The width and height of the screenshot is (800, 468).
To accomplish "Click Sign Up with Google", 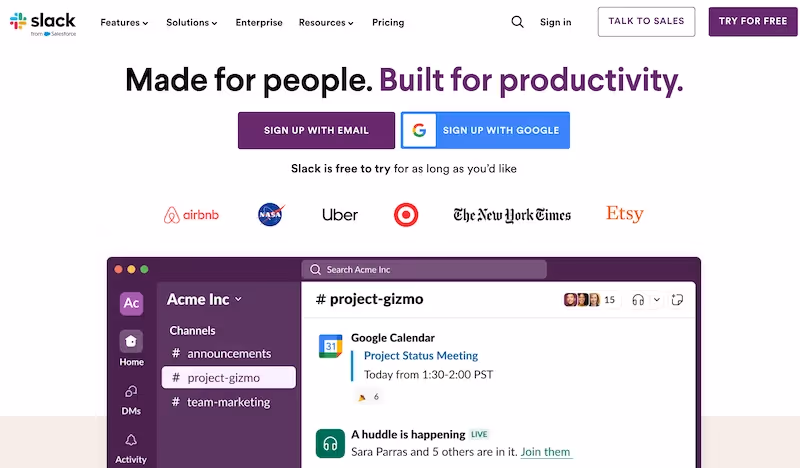I will click(485, 130).
